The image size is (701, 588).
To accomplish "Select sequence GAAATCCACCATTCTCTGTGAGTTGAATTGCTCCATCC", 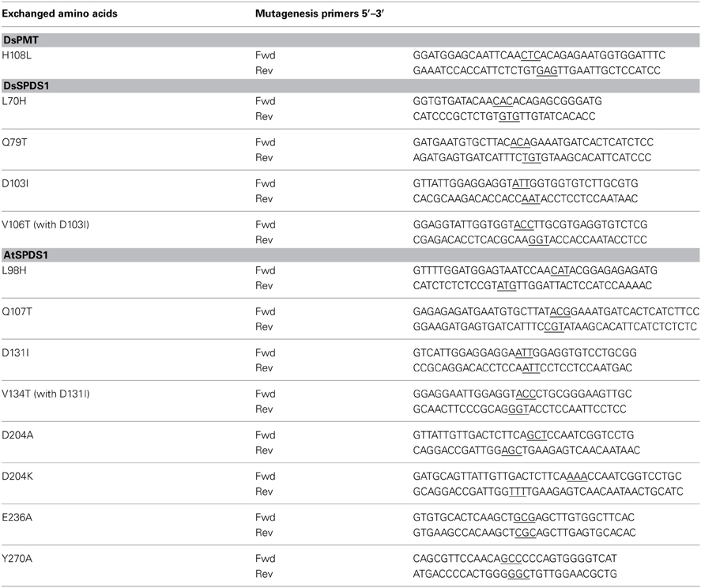I will [537, 70].
